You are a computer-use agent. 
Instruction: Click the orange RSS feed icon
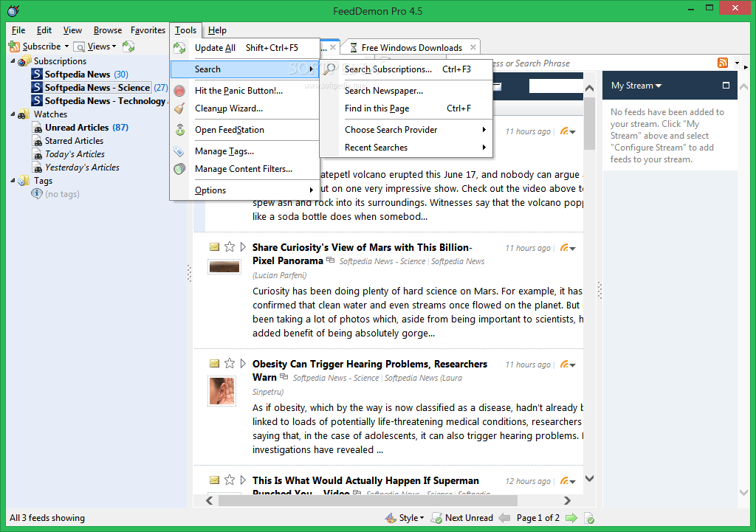click(x=722, y=63)
